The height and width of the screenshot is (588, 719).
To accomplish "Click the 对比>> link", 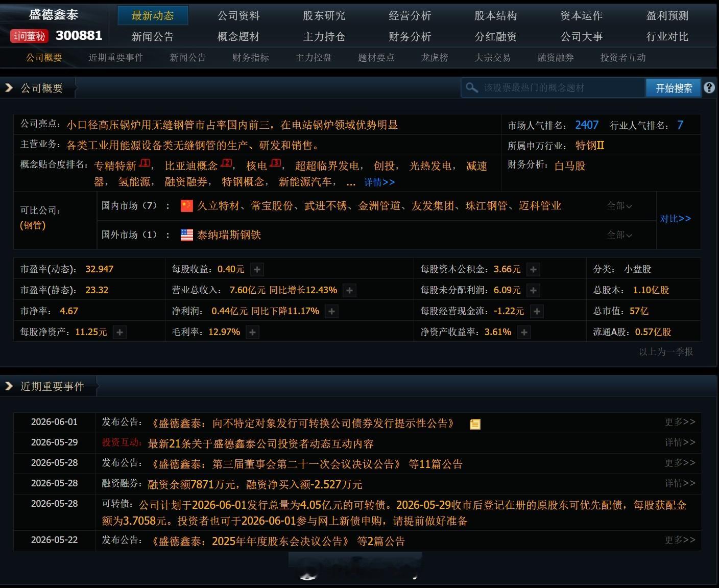I will [x=676, y=219].
